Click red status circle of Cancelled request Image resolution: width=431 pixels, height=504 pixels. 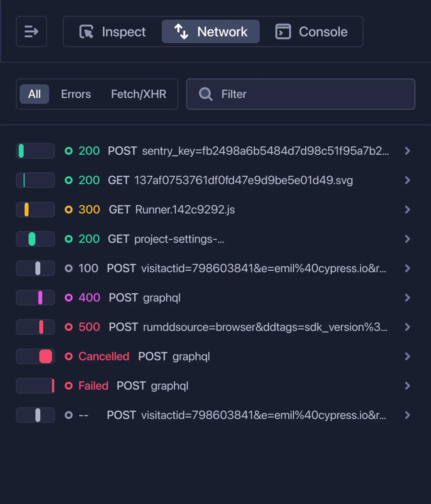click(69, 356)
